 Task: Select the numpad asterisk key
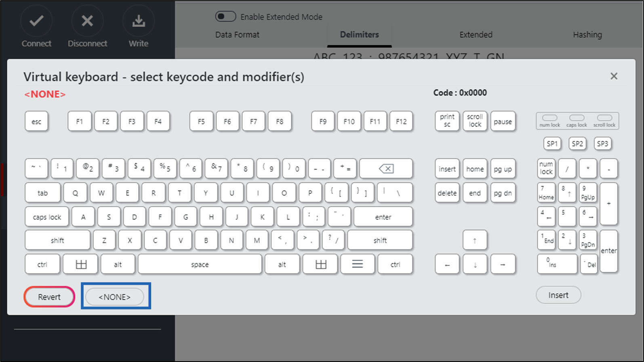588,168
